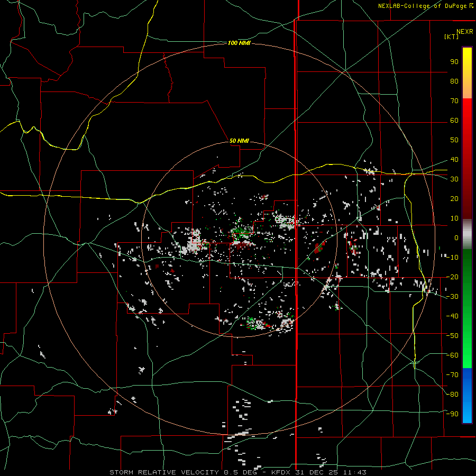Click the 0.5 DEG elevation angle text
Viewport: 476px width, 476px height.
241,472
